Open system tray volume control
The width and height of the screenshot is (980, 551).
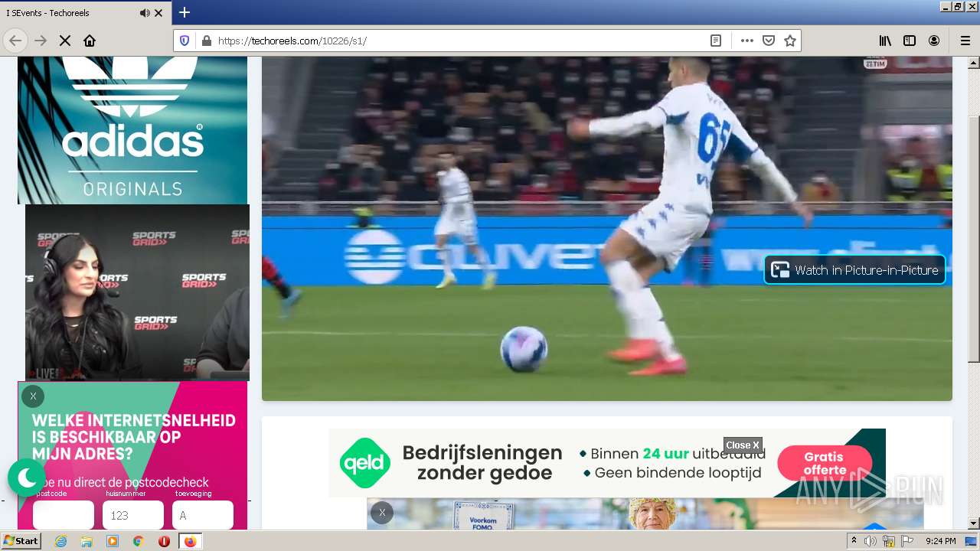(x=871, y=541)
